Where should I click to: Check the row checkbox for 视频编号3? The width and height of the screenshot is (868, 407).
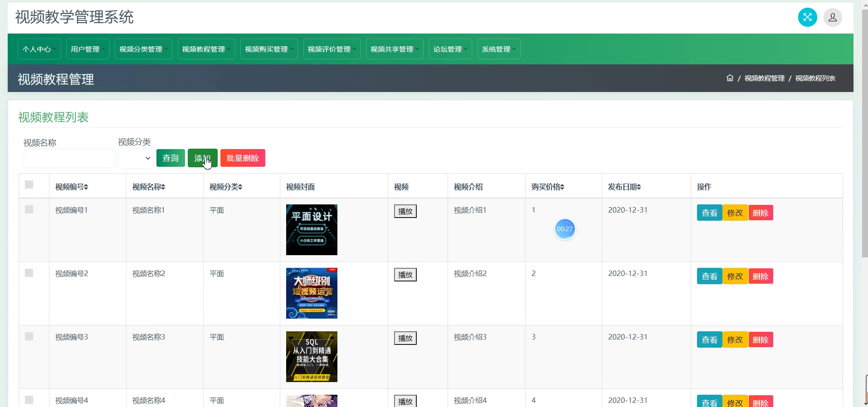(29, 336)
